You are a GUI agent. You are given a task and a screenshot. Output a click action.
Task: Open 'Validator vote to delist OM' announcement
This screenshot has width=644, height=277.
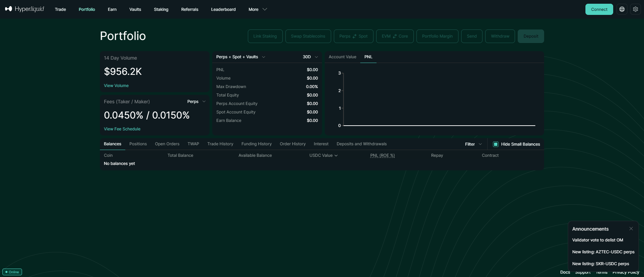click(x=598, y=240)
